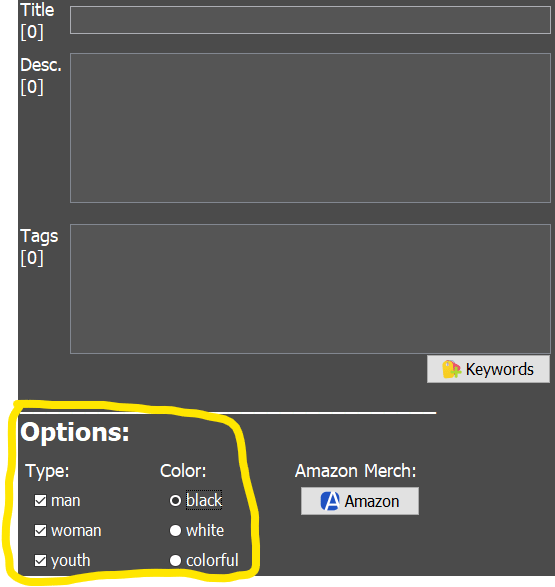Click the Options heading

75,433
